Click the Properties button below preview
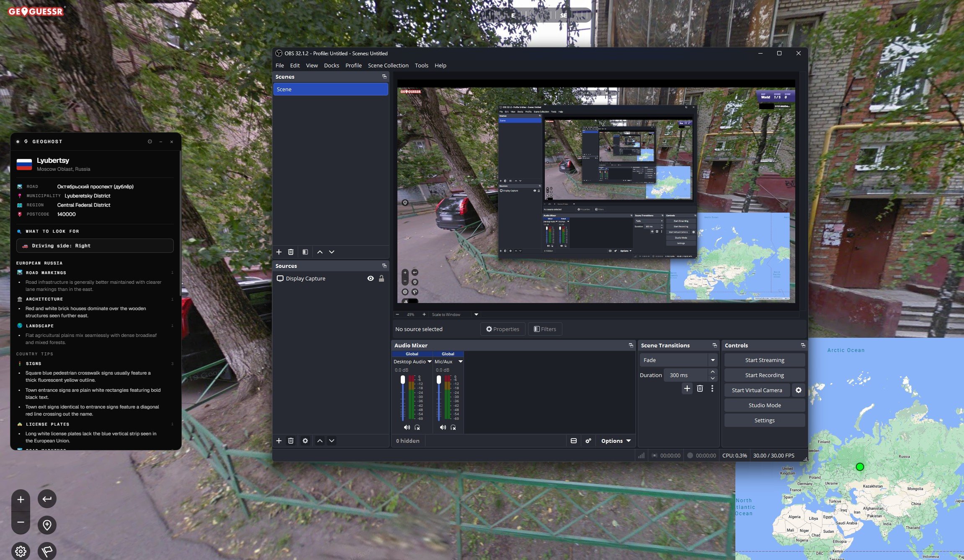964x560 pixels. [503, 329]
